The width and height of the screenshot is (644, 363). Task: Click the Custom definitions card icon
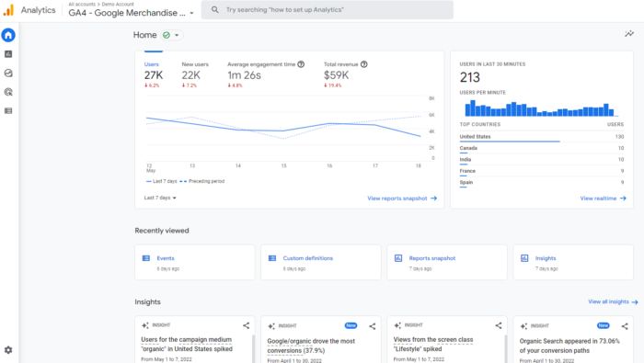272,258
